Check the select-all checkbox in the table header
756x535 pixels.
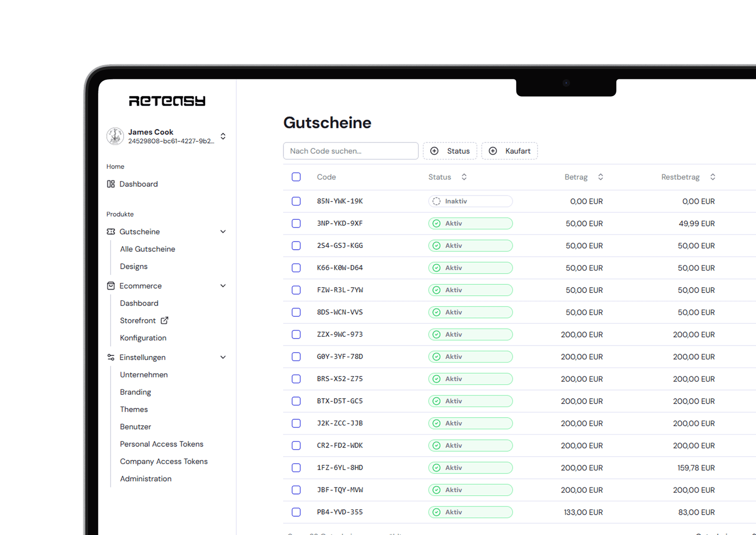coord(296,177)
